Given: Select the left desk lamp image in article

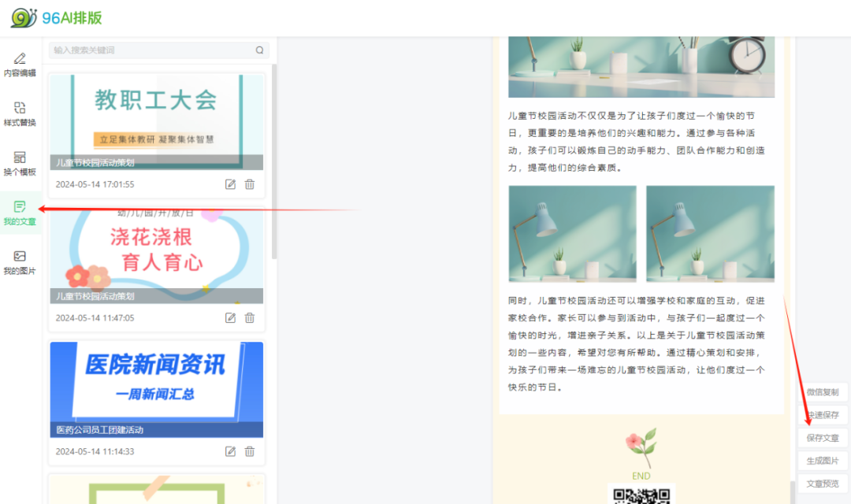Looking at the screenshot, I should [x=573, y=234].
